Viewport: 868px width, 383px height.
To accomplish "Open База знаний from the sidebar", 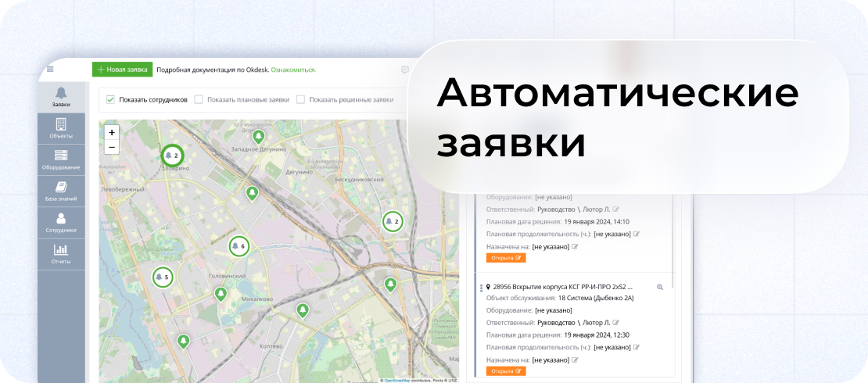I will (x=61, y=191).
